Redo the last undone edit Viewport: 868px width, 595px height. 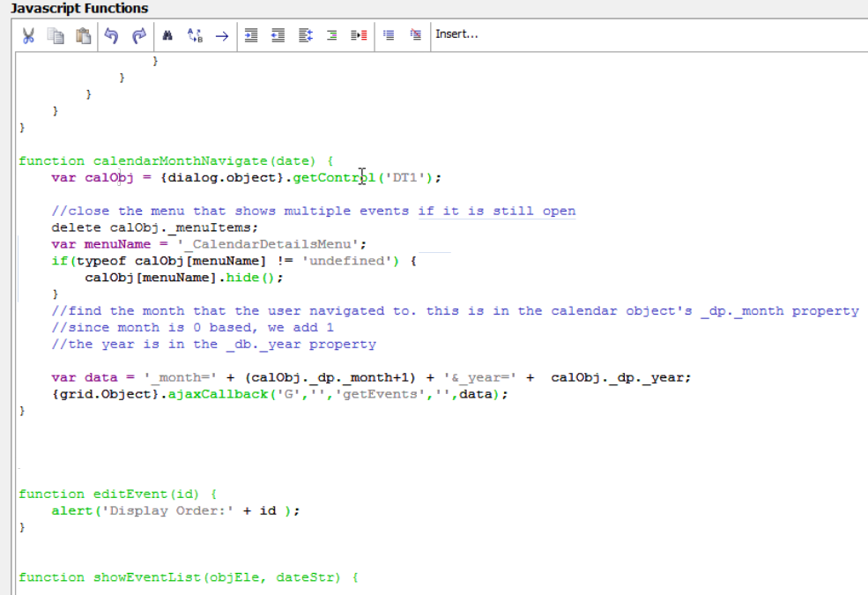pyautogui.click(x=139, y=36)
